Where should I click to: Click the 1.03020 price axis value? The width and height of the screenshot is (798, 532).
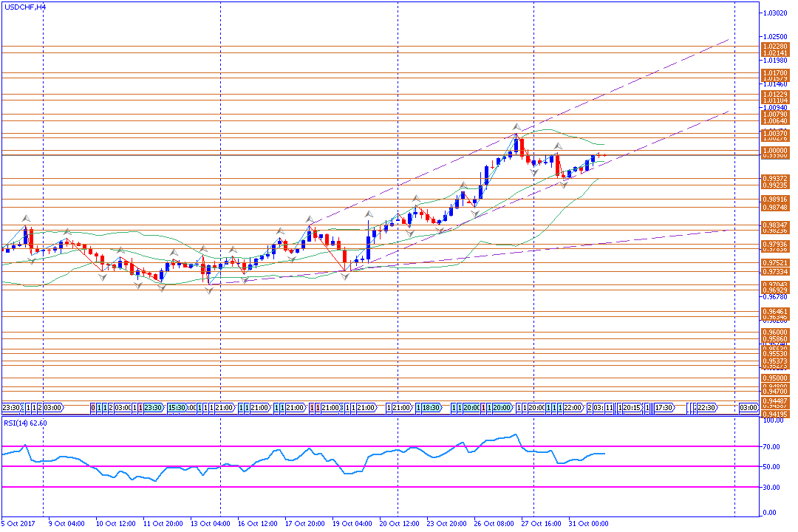775,13
